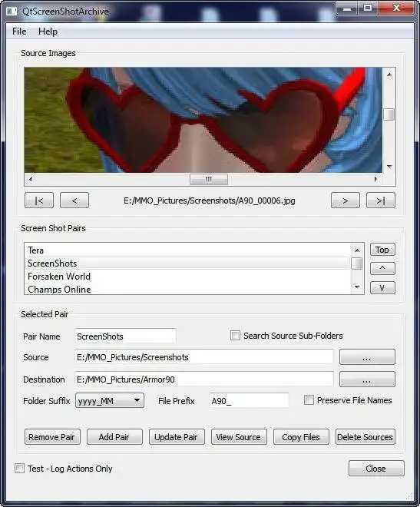Click the View Source button
420x507 pixels.
coord(239,437)
